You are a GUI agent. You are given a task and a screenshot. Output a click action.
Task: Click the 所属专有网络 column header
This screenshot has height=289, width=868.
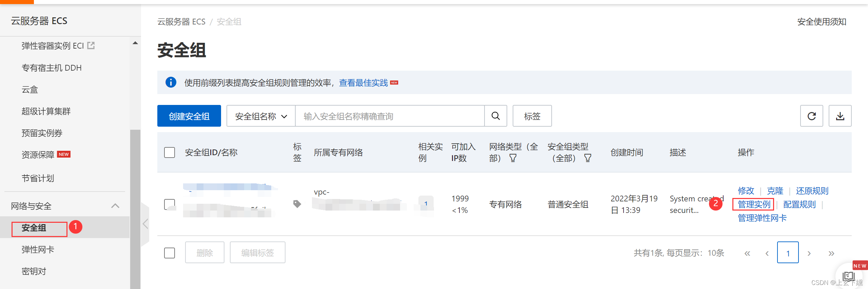click(338, 152)
